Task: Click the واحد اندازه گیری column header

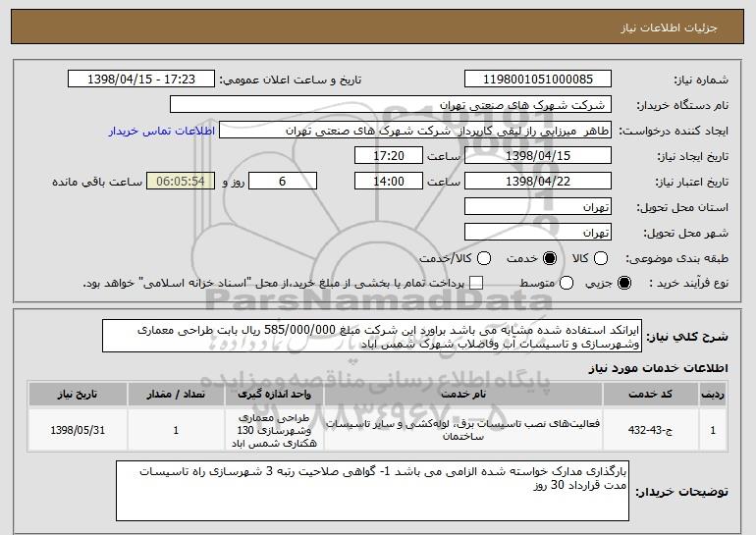Action: coord(274,395)
